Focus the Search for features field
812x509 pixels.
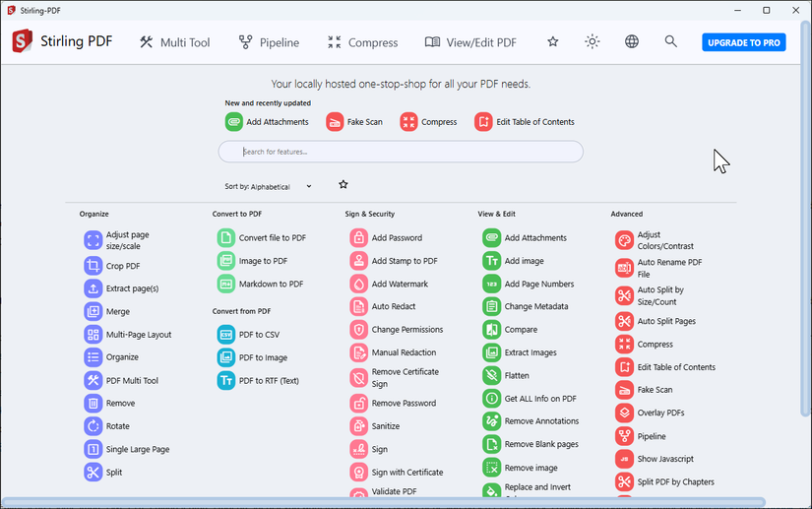tap(401, 152)
